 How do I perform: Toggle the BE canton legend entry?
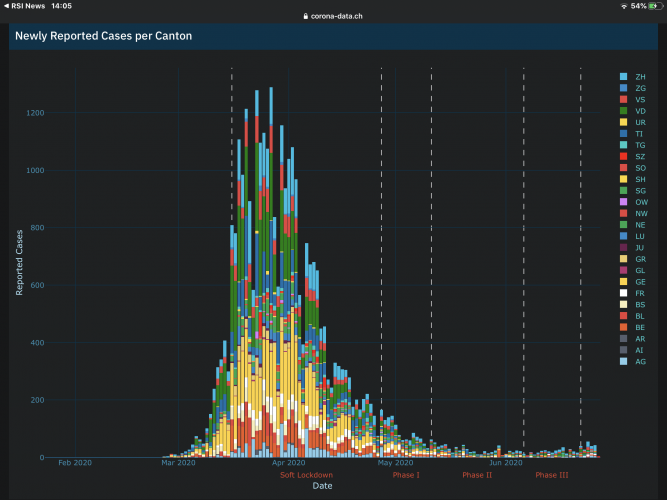pyautogui.click(x=639, y=327)
